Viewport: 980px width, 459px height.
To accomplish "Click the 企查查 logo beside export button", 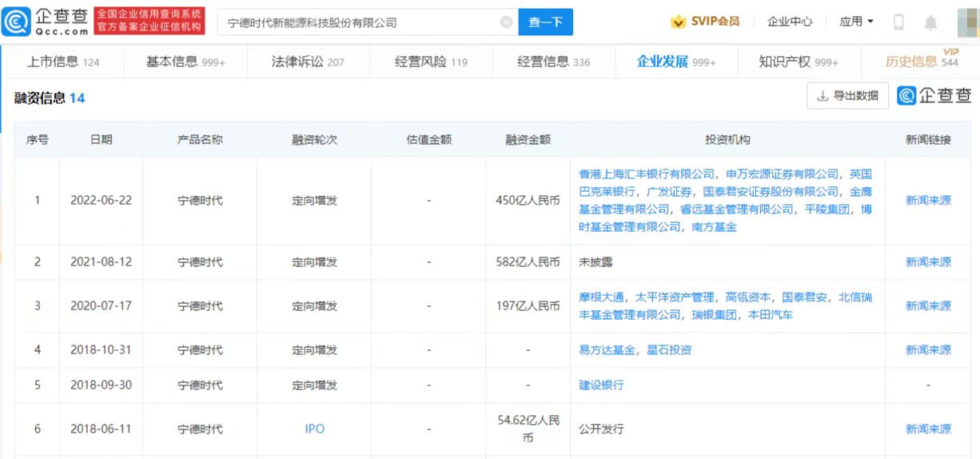I will pos(934,96).
